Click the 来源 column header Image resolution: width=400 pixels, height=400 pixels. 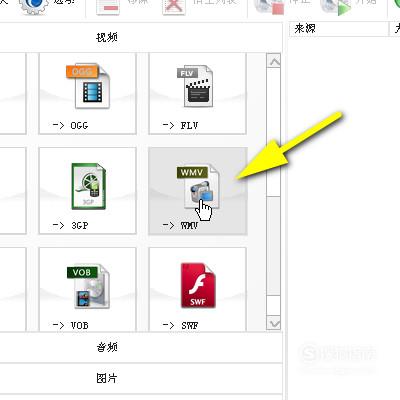click(339, 29)
